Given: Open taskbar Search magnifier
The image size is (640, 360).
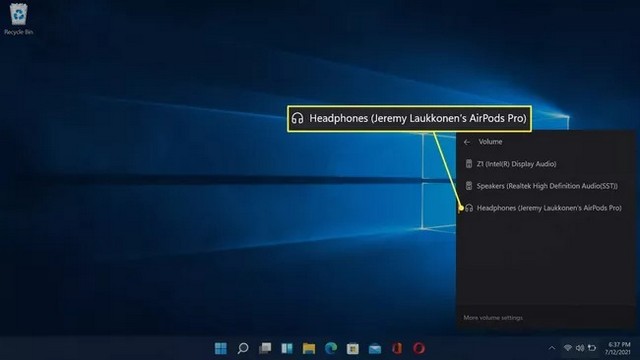Looking at the screenshot, I should pos(243,348).
